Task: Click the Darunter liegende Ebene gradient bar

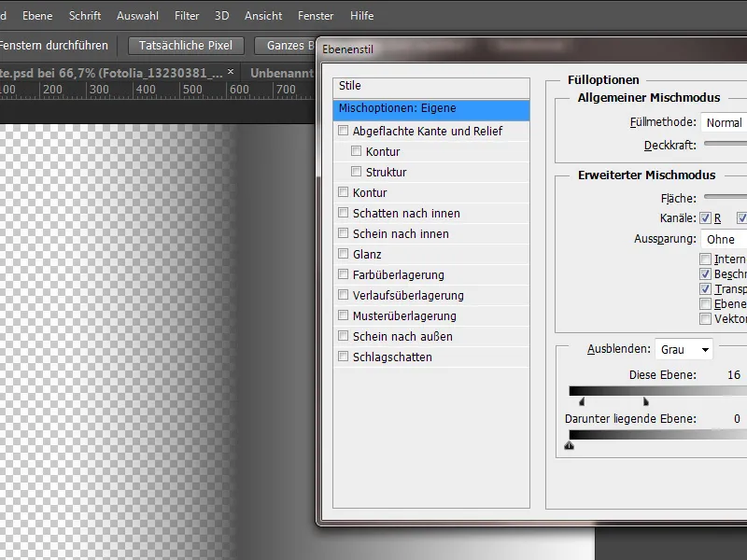Action: click(658, 434)
